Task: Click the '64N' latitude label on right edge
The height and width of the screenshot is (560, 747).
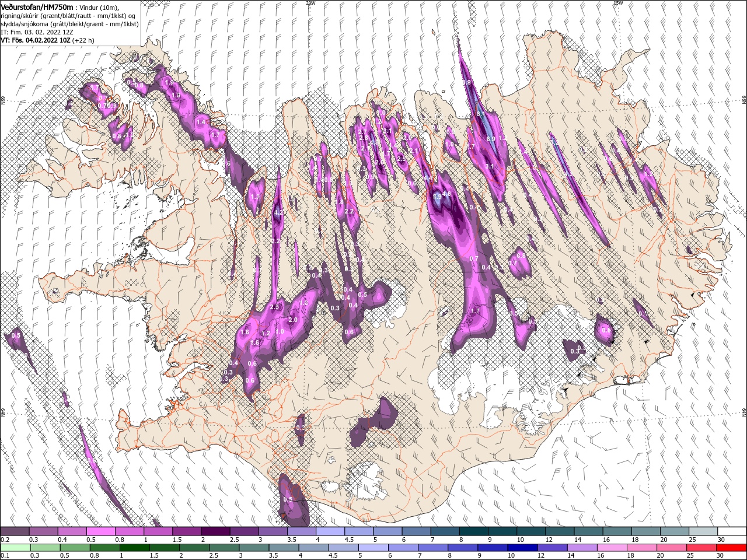Action: [744, 412]
